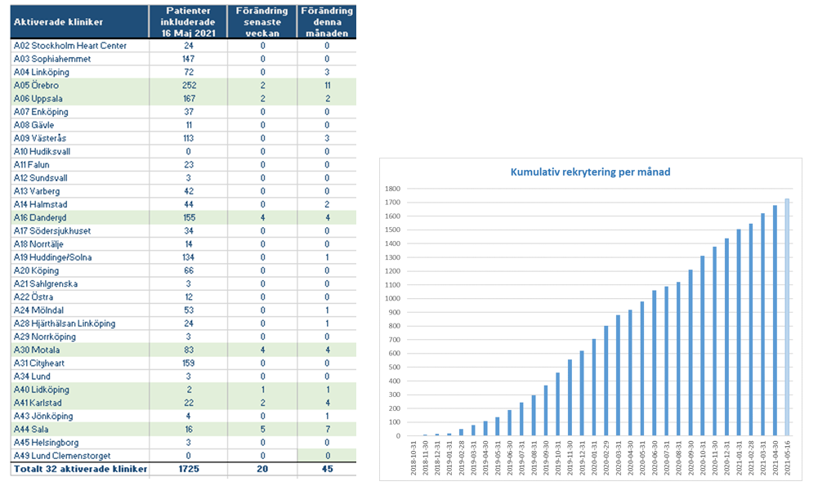Select the light blue 2021-05-16 bar
Image resolution: width=818 pixels, height=504 pixels.
click(787, 317)
